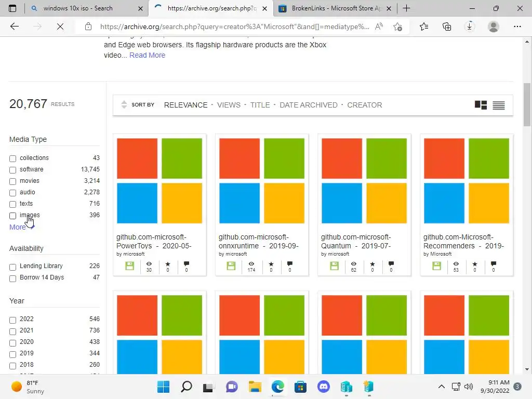Switch to BrokenLinks Microsoft Store tab
This screenshot has width=532, height=399.
click(x=336, y=8)
